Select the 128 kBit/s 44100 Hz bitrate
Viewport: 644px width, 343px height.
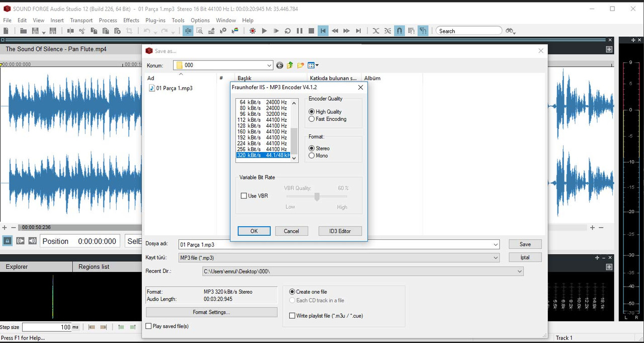(263, 126)
